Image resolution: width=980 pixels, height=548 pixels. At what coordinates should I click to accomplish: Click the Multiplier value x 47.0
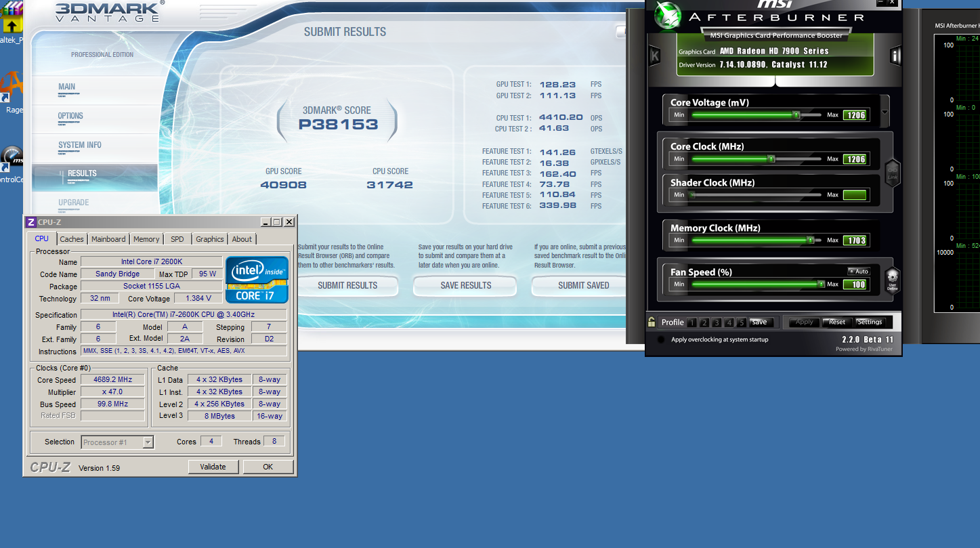pos(112,392)
